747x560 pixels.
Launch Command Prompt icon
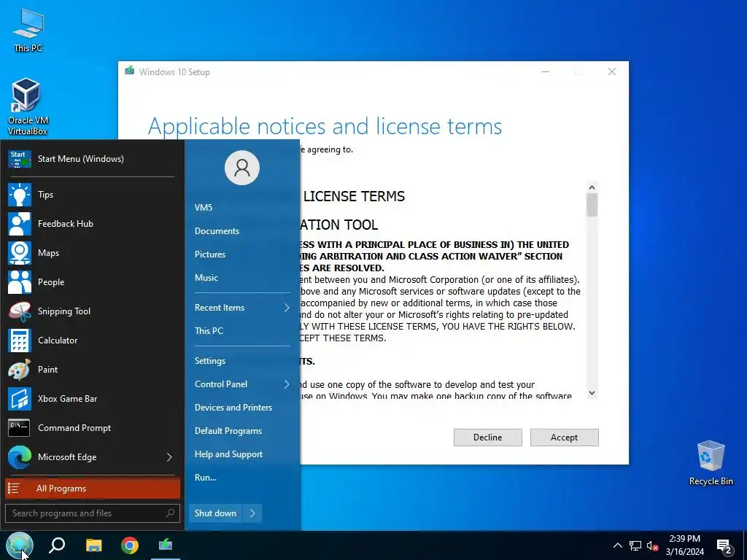tap(20, 427)
